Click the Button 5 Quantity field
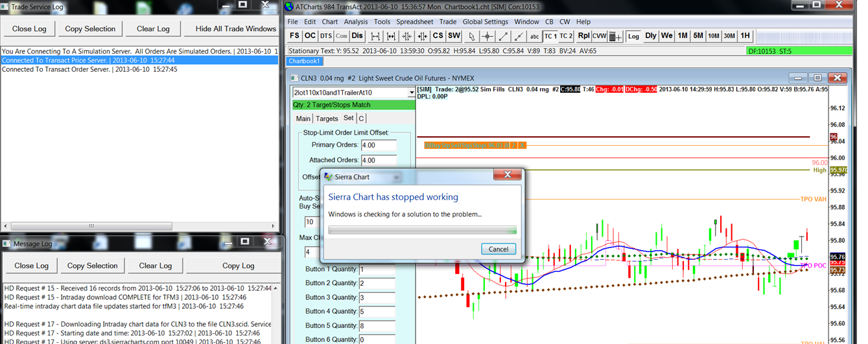Viewport: 868px width, 344px height. [377, 326]
